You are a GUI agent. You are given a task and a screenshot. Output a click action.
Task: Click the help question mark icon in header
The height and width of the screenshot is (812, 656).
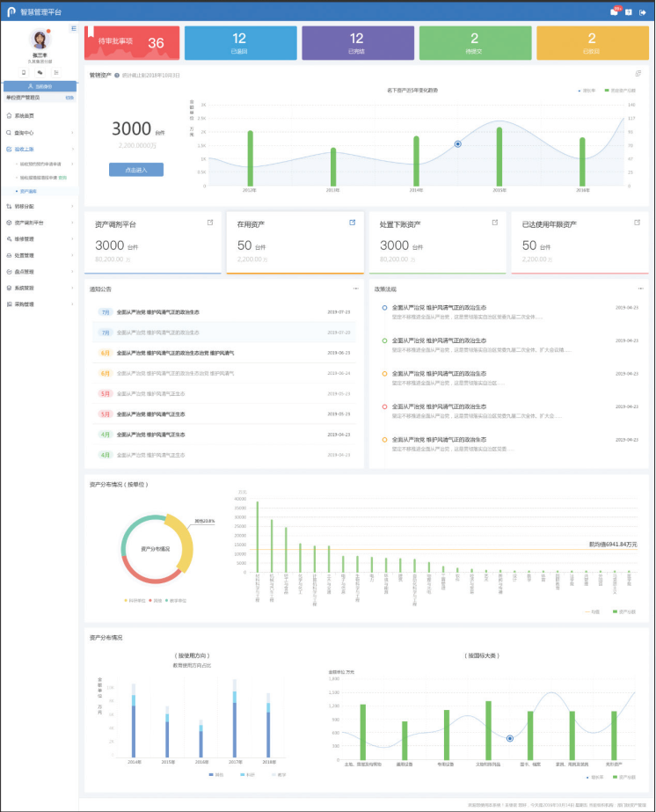629,11
